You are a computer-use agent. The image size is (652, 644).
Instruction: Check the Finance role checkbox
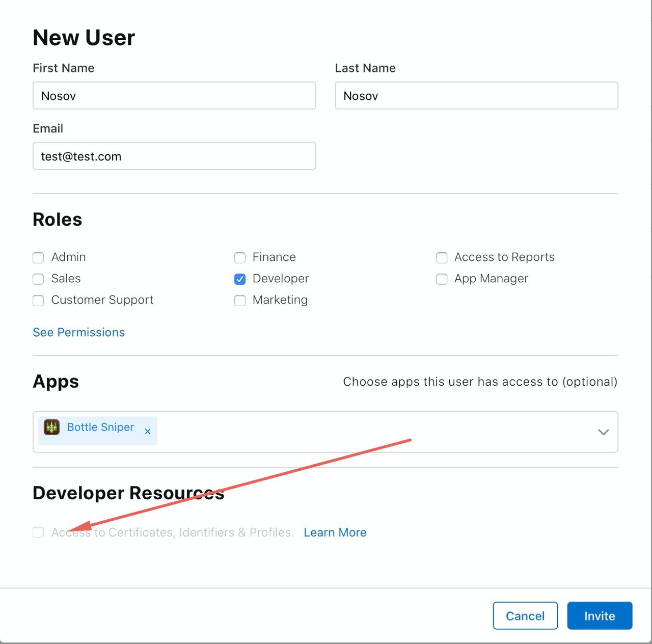(x=240, y=258)
